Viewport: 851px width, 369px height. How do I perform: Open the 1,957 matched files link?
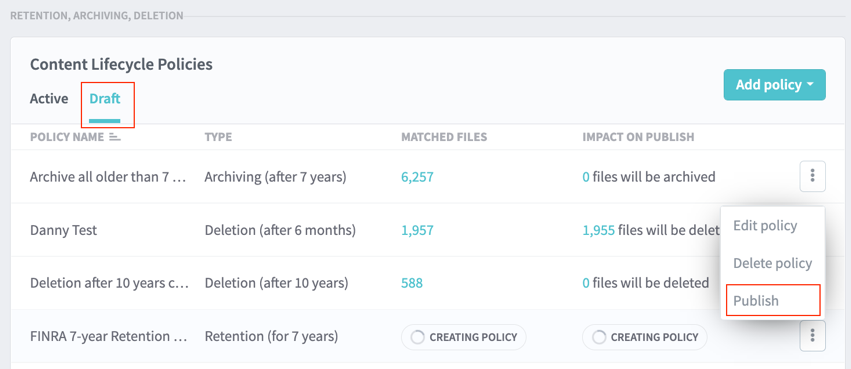417,231
